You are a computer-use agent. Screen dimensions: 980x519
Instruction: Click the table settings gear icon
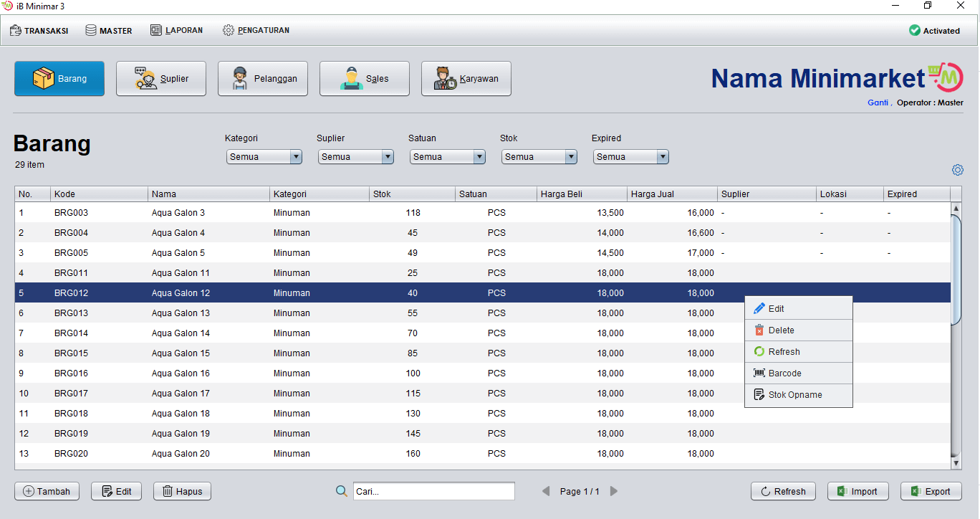958,170
